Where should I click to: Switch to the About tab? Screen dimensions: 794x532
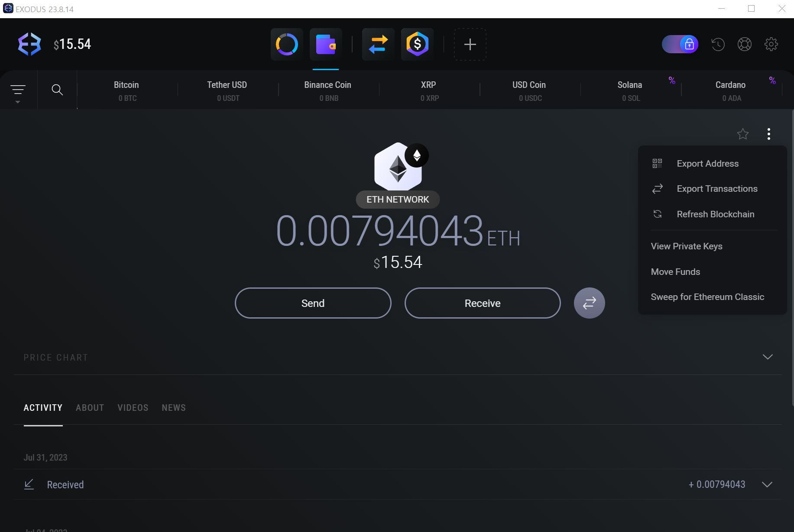pos(90,408)
